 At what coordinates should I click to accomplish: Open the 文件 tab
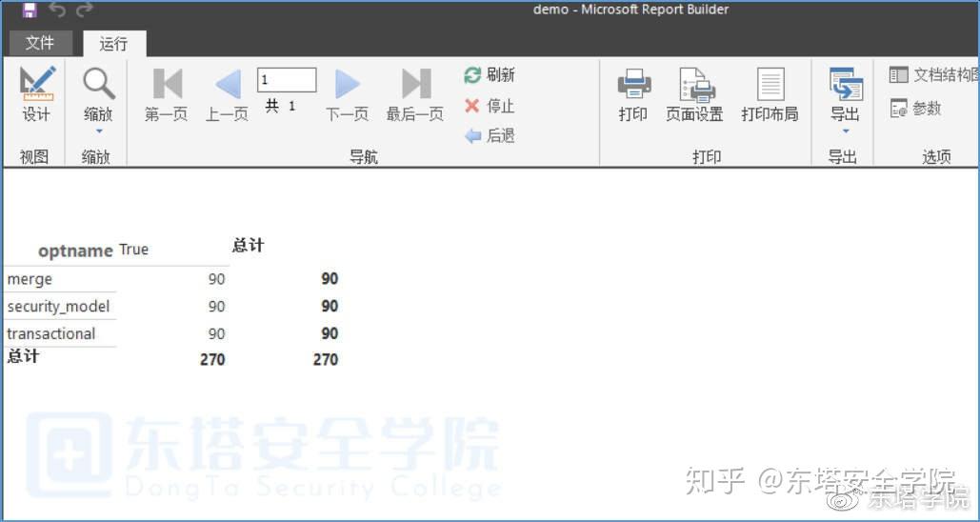(x=40, y=43)
